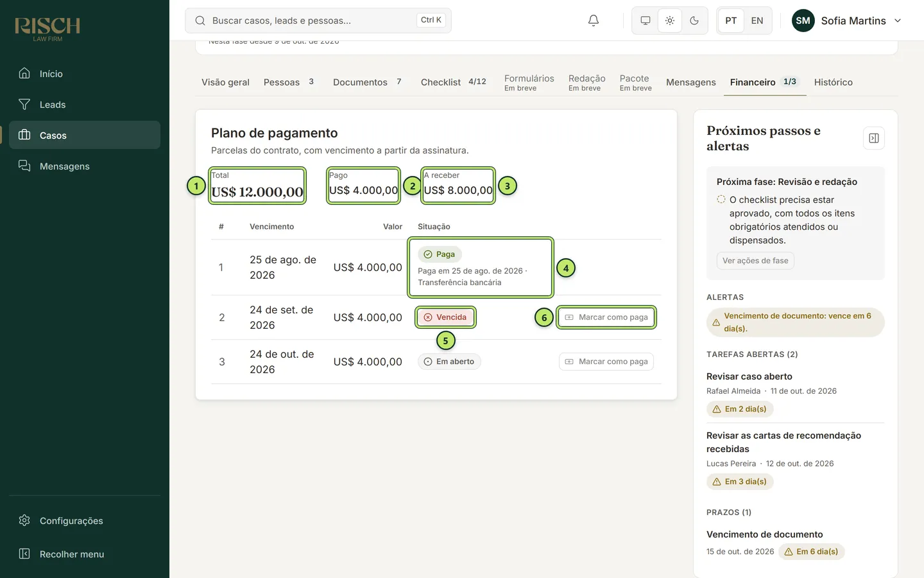This screenshot has height=578, width=924.
Task: Click the US$ 12.000,00 total value
Action: [x=257, y=192]
